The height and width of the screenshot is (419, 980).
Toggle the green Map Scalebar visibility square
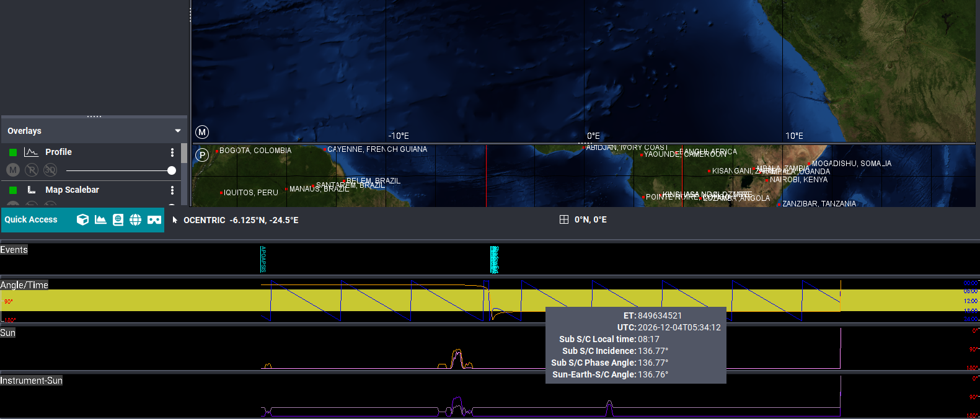tap(13, 190)
